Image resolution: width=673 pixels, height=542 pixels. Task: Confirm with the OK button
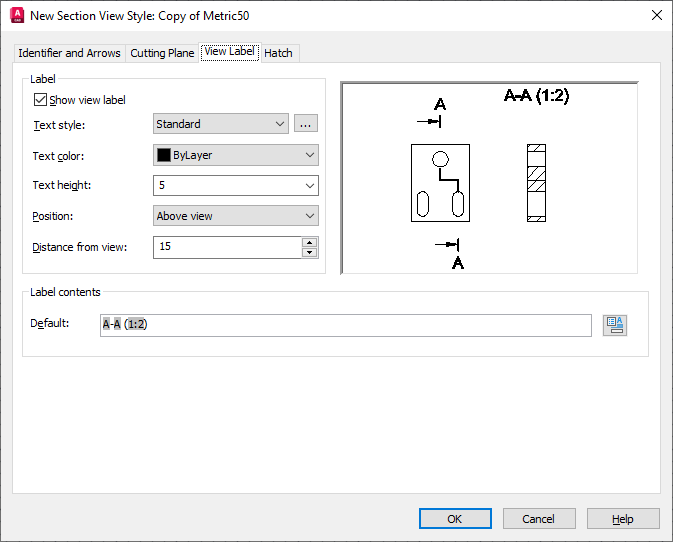455,519
